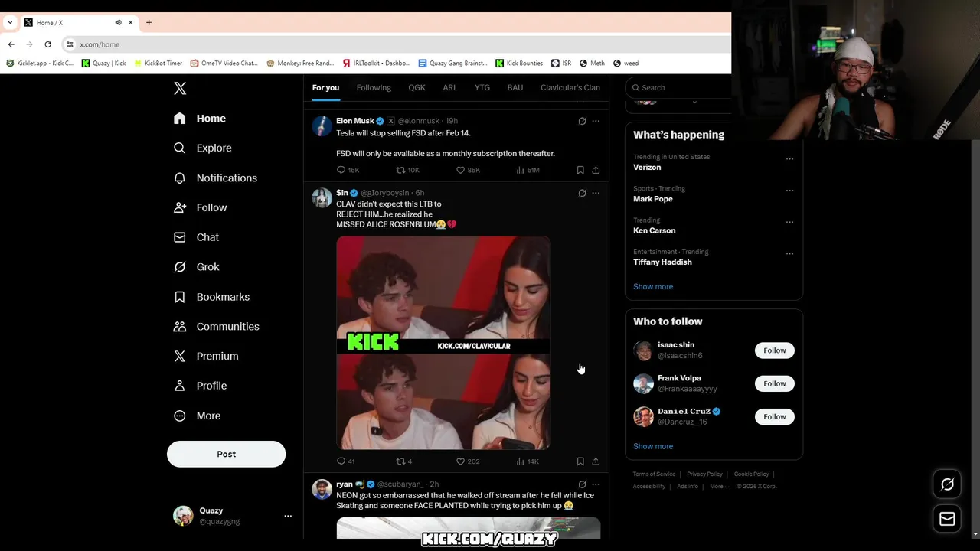Switch to the For you tab
980x551 pixels.
coord(325,87)
